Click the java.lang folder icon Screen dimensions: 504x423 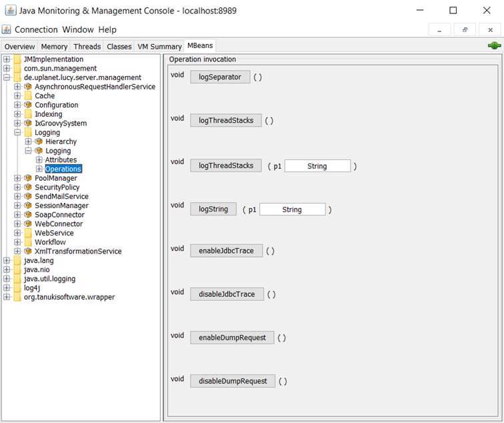[17, 260]
